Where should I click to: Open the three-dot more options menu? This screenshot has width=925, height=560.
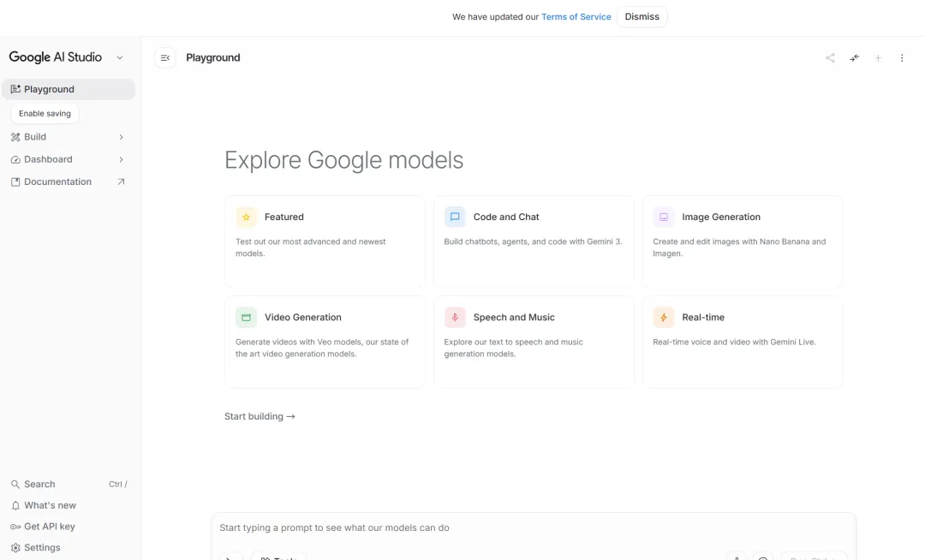(902, 58)
